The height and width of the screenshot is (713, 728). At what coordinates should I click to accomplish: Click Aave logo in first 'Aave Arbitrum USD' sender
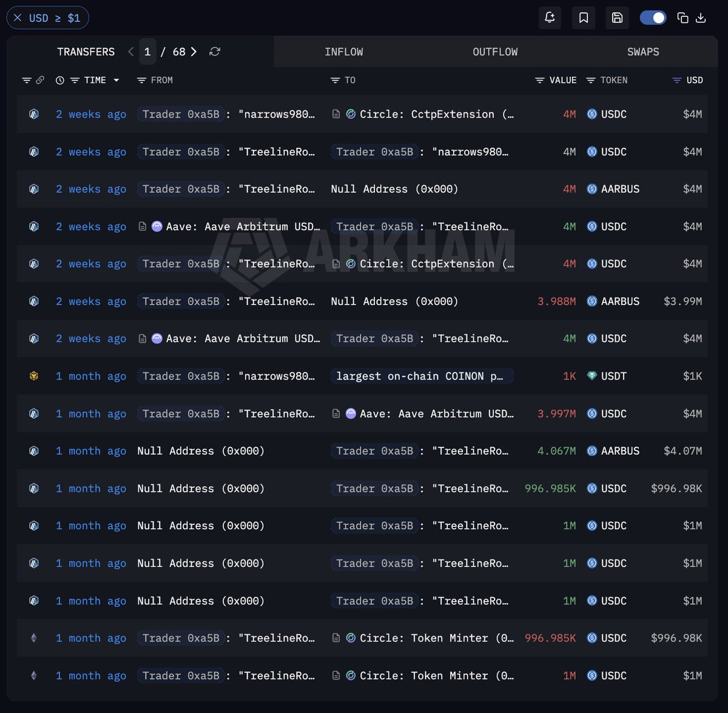coord(157,226)
